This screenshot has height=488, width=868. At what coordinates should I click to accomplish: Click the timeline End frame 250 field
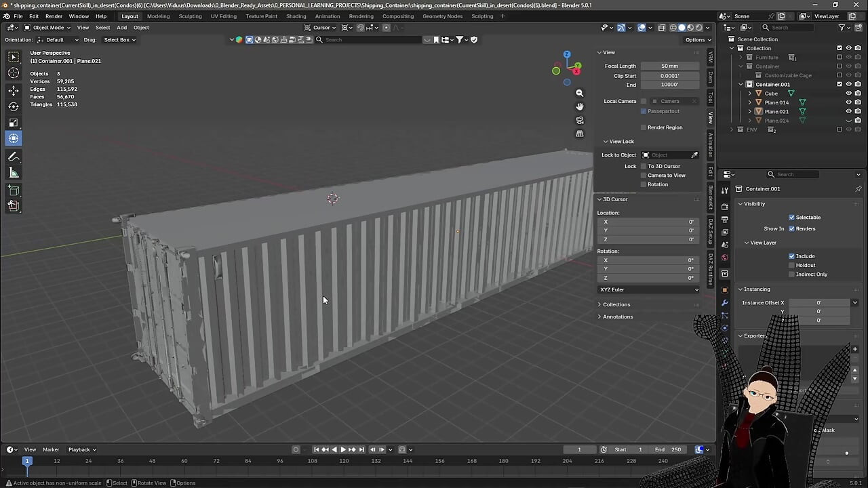(x=668, y=449)
